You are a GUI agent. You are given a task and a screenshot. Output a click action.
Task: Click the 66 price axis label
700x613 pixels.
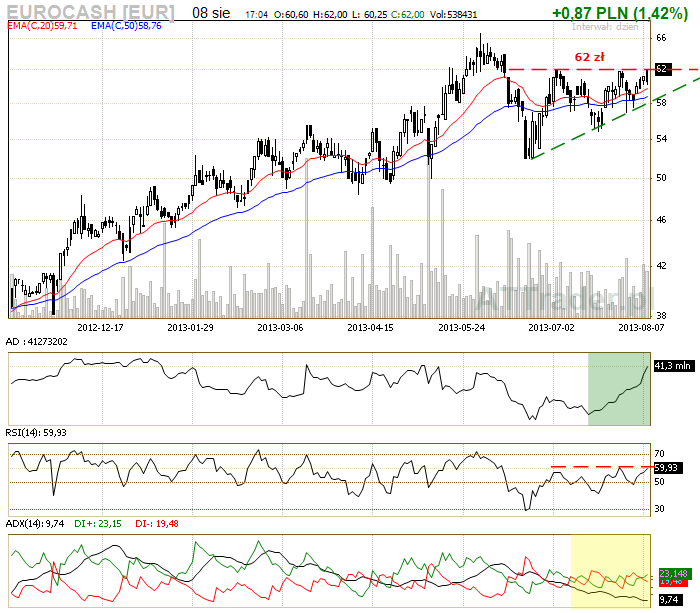pyautogui.click(x=661, y=38)
